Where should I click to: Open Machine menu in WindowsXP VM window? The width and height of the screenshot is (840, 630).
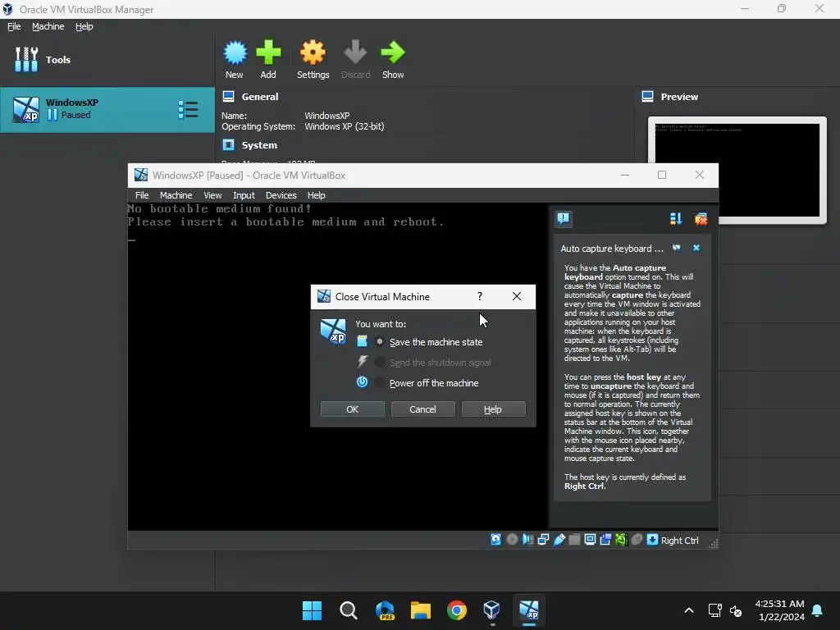click(176, 195)
